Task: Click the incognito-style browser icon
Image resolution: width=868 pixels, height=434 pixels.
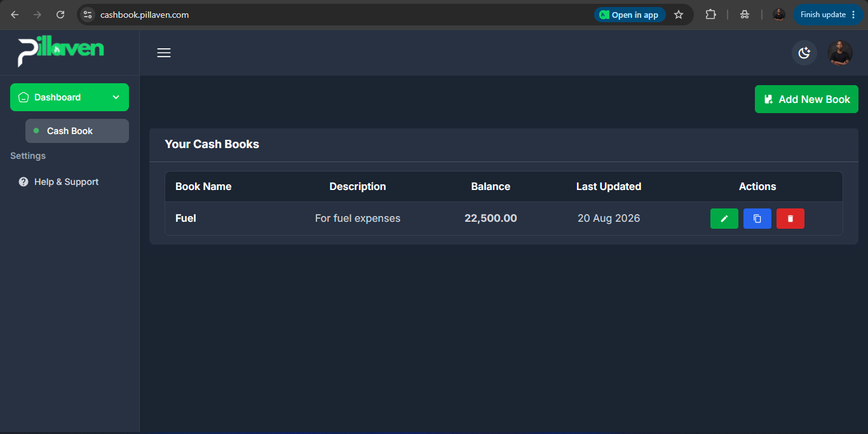Action: [x=745, y=15]
